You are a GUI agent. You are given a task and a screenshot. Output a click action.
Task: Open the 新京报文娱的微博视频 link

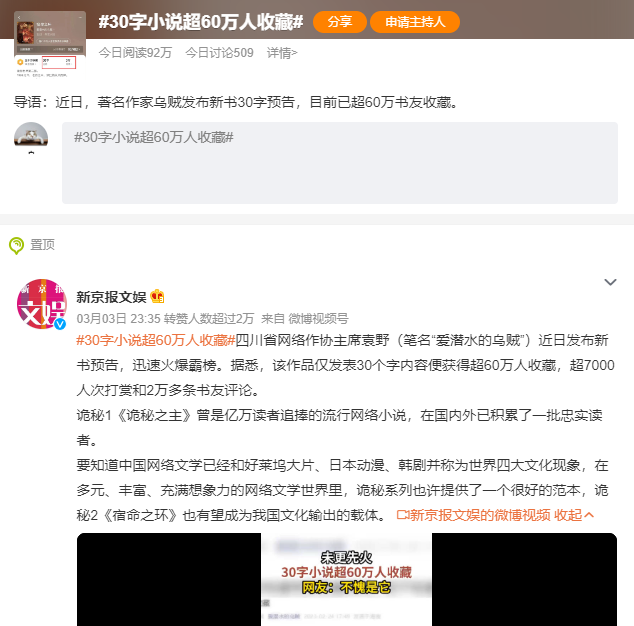480,515
